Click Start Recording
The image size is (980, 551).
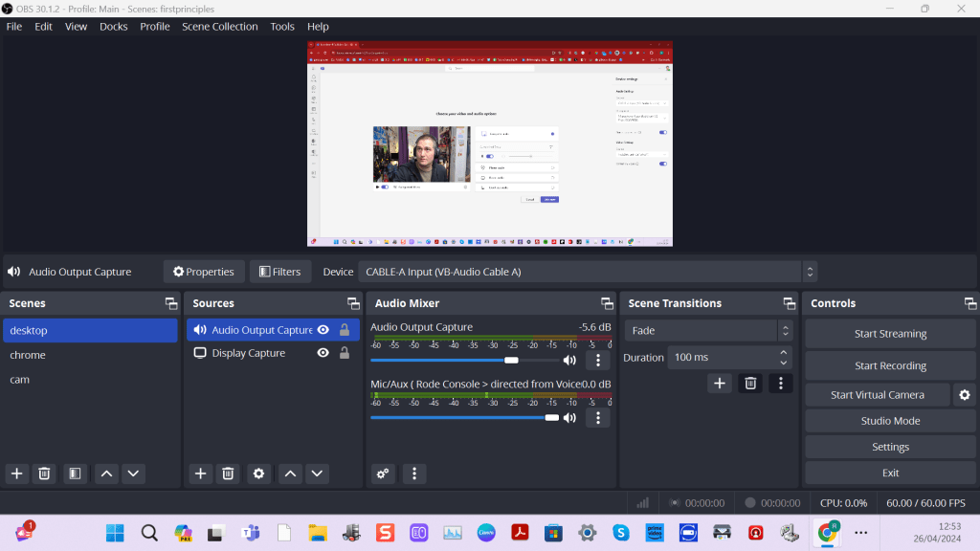coord(890,365)
